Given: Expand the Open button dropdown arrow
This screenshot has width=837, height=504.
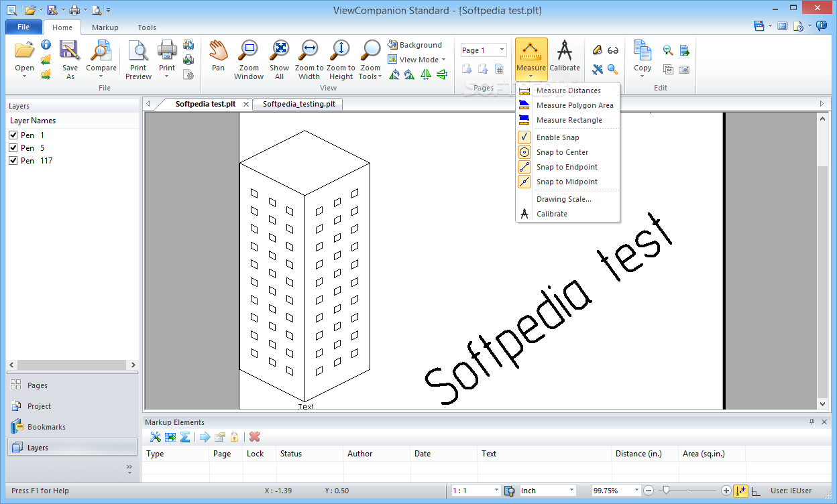Looking at the screenshot, I should tap(24, 76).
